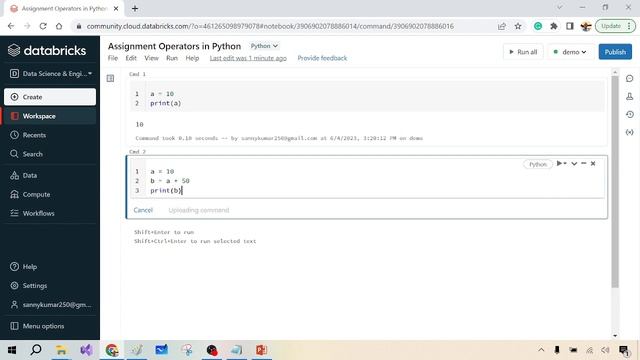Screen dimensions: 640x360
Task: Open the sannykumar250 account menu
Action: [x=50, y=305]
